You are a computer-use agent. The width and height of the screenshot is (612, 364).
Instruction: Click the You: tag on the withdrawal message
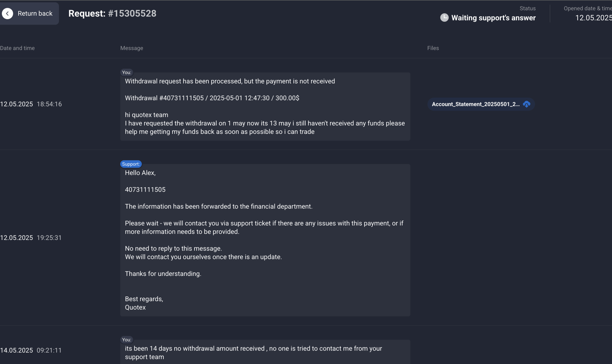tap(127, 72)
